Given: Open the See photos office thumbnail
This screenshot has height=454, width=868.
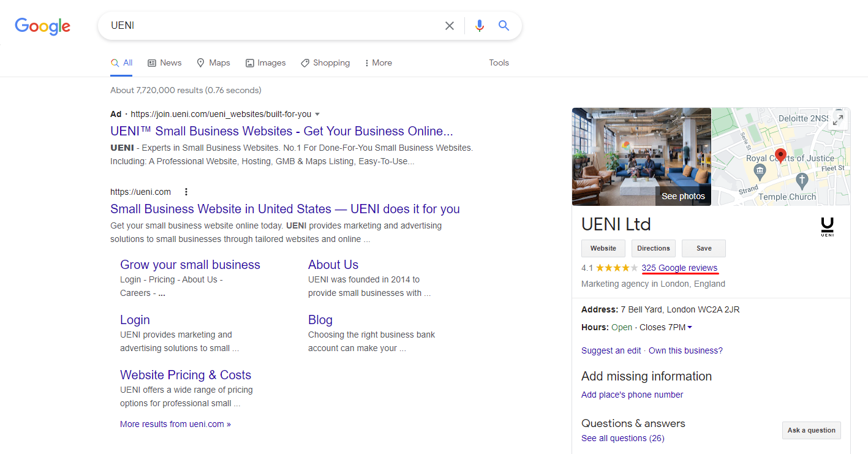Looking at the screenshot, I should pyautogui.click(x=641, y=157).
